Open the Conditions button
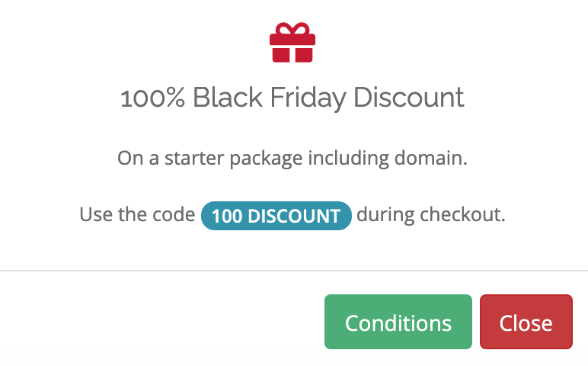Image resolution: width=588 pixels, height=366 pixels. (398, 322)
